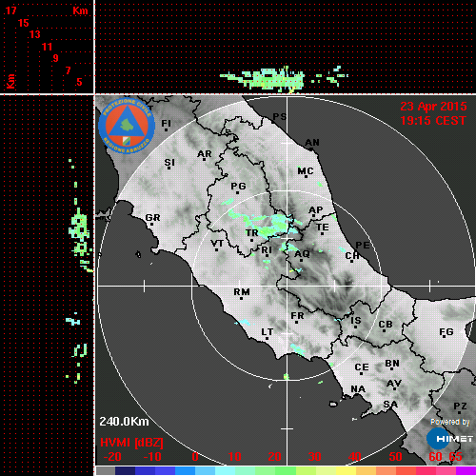Select the FG city marker
Image resolution: width=476 pixels, height=476 pixels.
click(444, 336)
